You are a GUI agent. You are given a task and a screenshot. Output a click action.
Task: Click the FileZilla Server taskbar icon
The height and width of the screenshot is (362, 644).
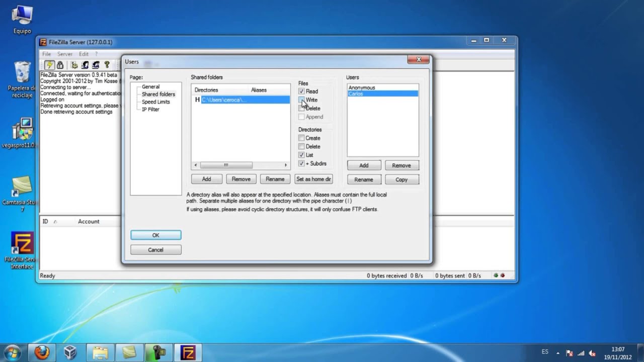click(x=188, y=352)
